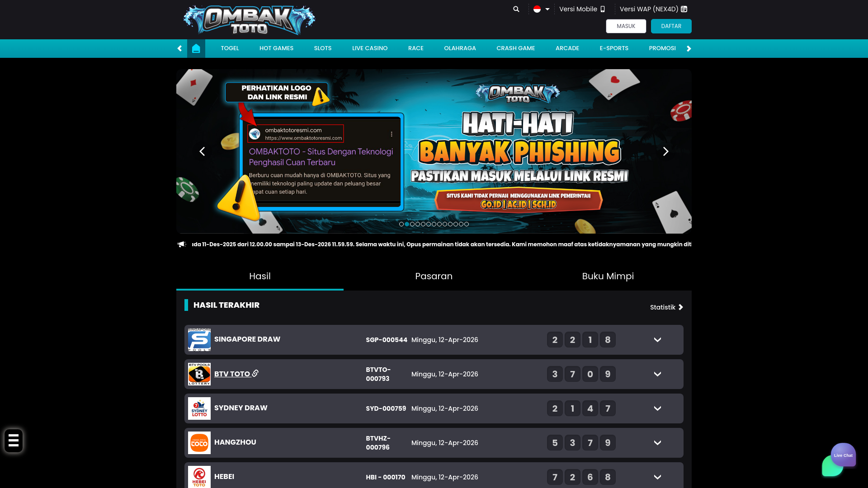
Task: Select the last carousel dot
Action: coord(467,224)
